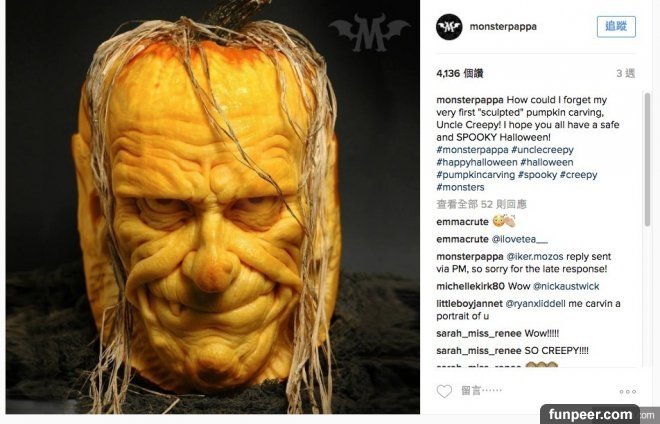Open the three-dot more options menu
Screen dimensions: 660x424
[627, 392]
